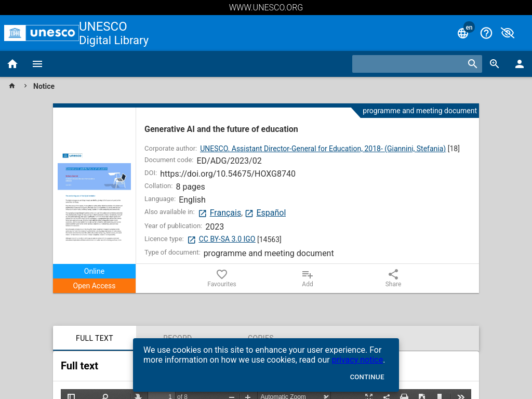Toggle the PDF viewer sidebar icon
Screen dimensions: 532x399
tap(71, 396)
